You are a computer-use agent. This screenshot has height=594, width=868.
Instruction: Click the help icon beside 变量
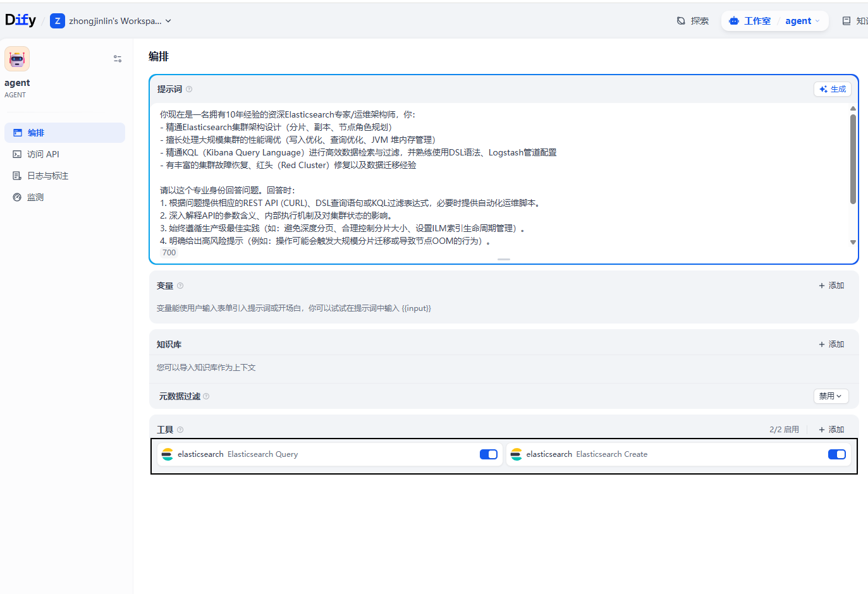click(x=180, y=286)
